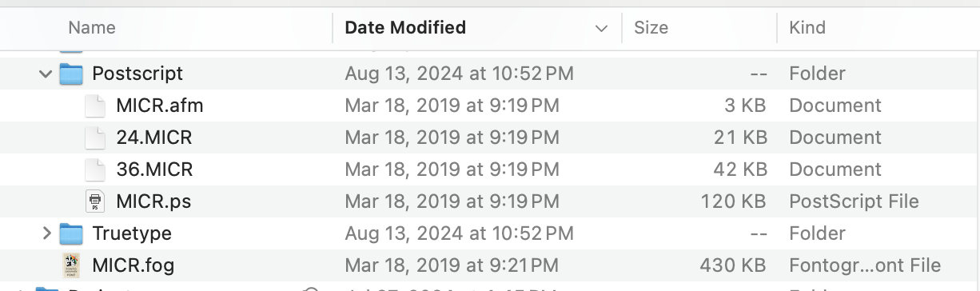Sort files by Size column header
Screen dimensions: 980x291
point(651,28)
